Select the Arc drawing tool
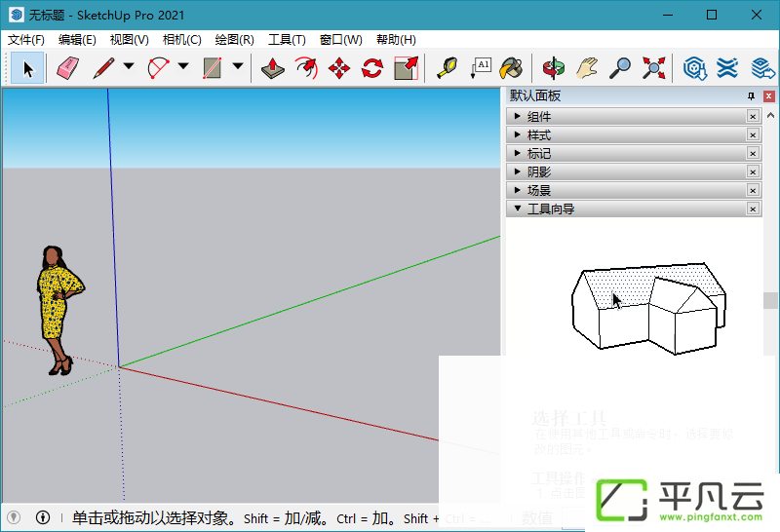The height and width of the screenshot is (532, 780). 158,68
